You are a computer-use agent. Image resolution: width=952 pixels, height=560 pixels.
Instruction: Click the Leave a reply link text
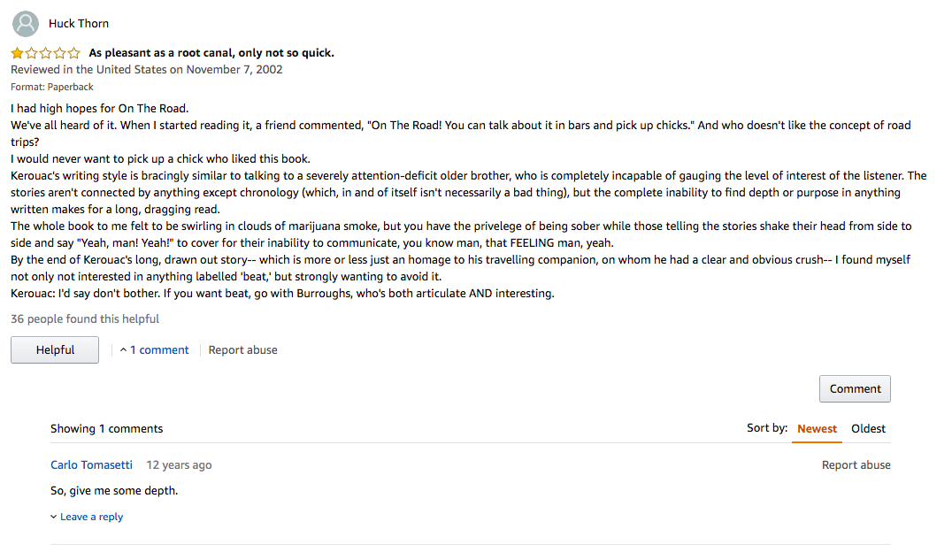click(x=92, y=517)
